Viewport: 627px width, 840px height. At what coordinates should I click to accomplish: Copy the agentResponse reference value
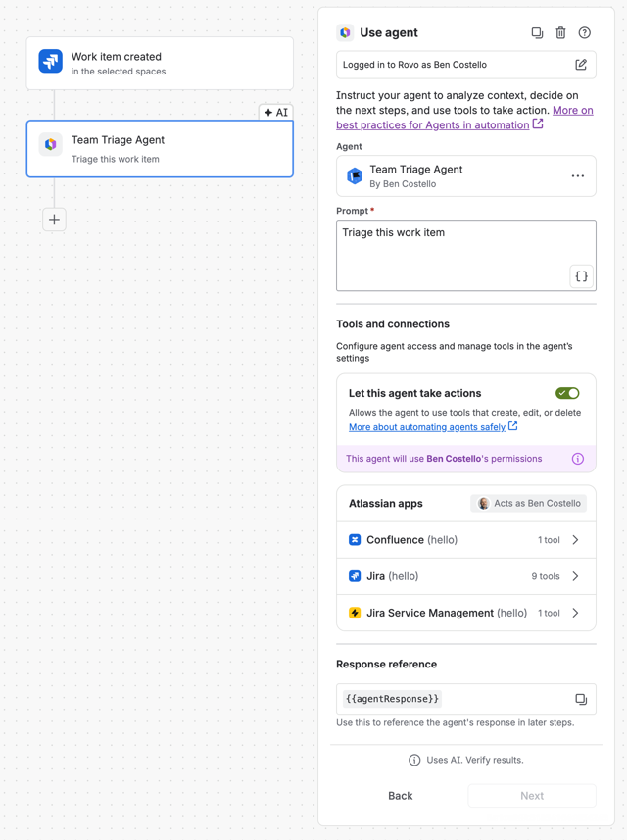pyautogui.click(x=581, y=699)
